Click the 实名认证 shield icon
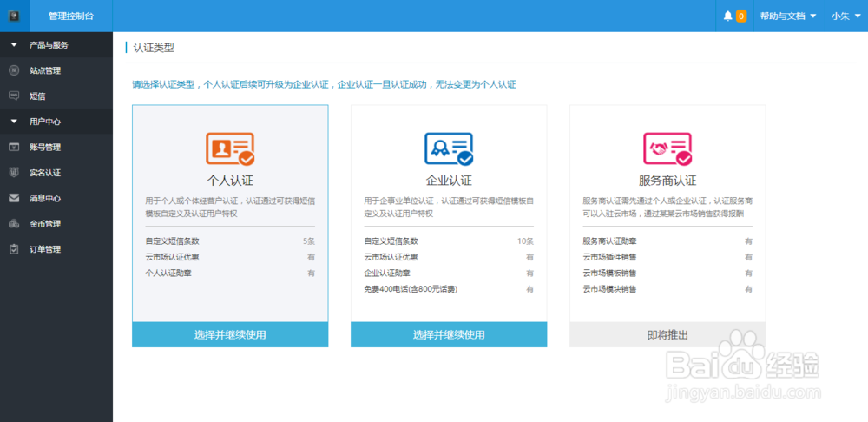 coord(15,172)
